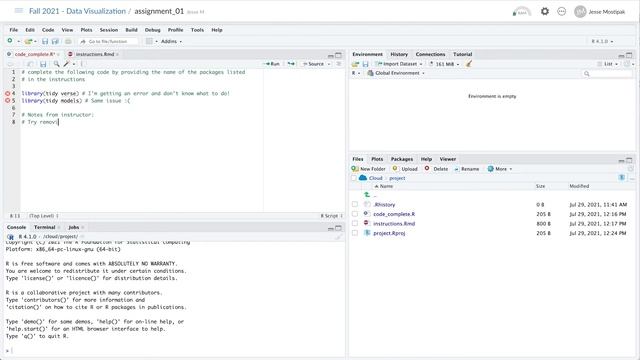Clear environment with the broom icon
The height and width of the screenshot is (360, 640).
click(469, 64)
